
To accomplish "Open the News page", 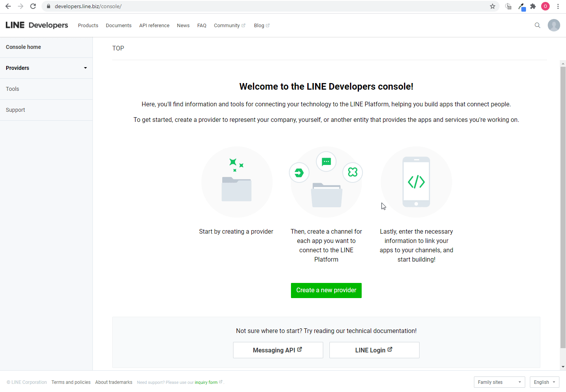I will click(183, 26).
